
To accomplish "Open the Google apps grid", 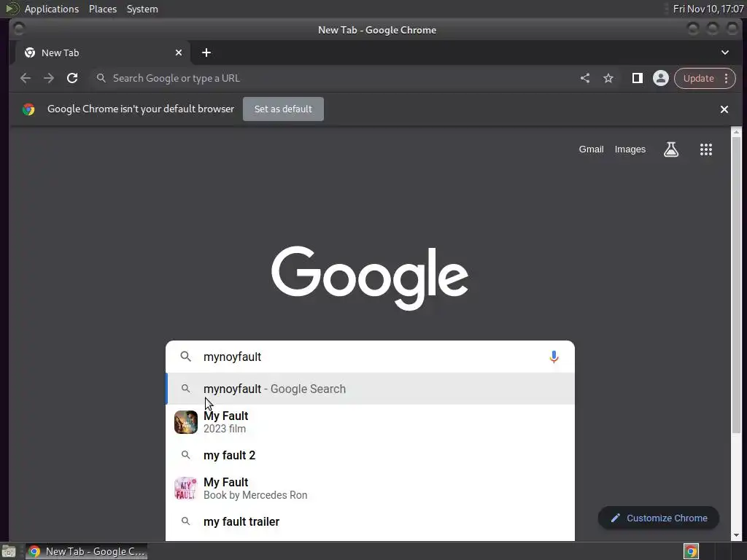I will pyautogui.click(x=706, y=149).
